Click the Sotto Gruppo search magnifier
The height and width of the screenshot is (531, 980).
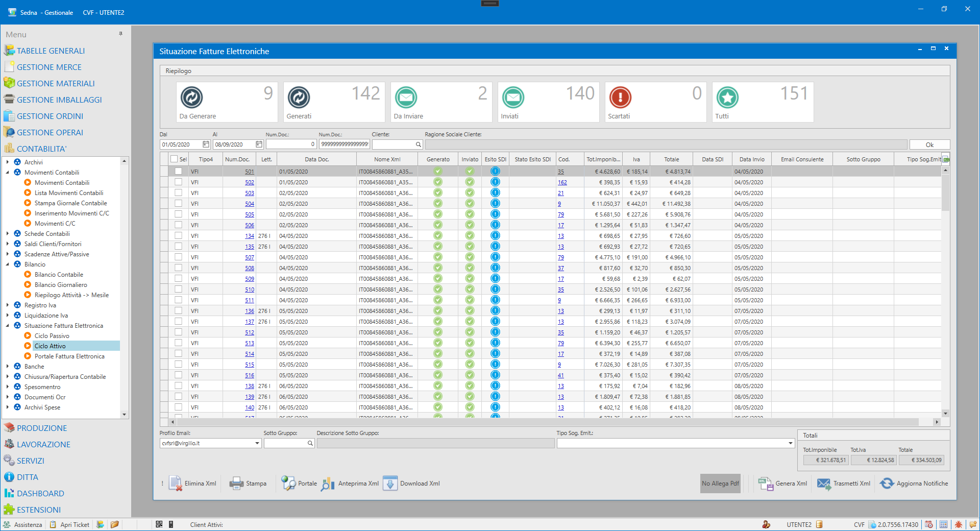[x=310, y=443]
